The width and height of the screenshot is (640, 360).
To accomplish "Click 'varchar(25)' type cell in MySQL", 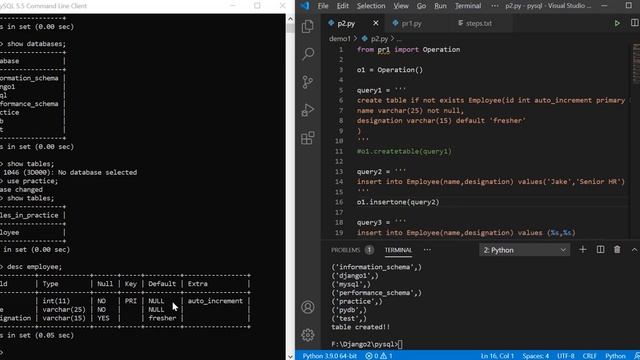I will [64, 310].
